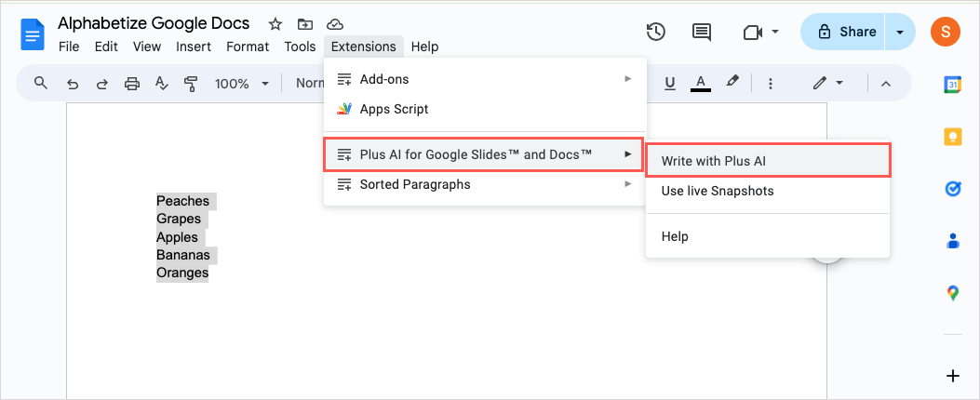This screenshot has height=400, width=980.
Task: Open the Google Docs home icon
Action: coord(33,34)
